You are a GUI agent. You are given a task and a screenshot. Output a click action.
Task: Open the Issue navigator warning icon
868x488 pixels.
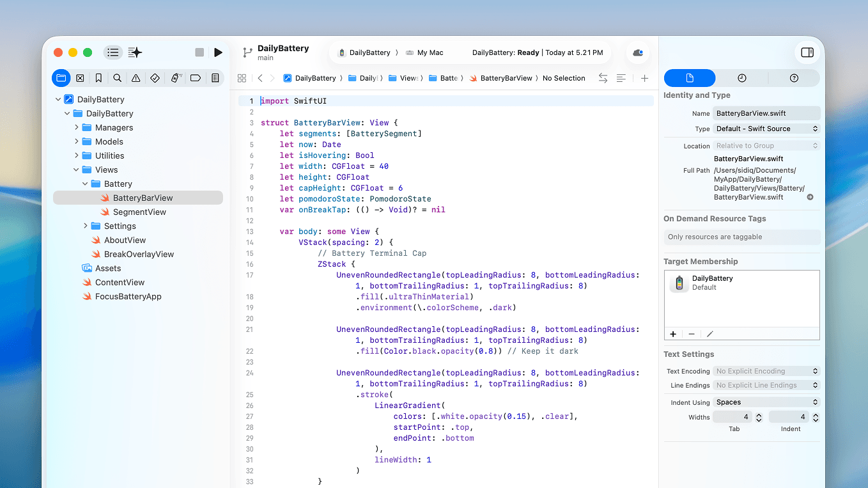click(136, 78)
